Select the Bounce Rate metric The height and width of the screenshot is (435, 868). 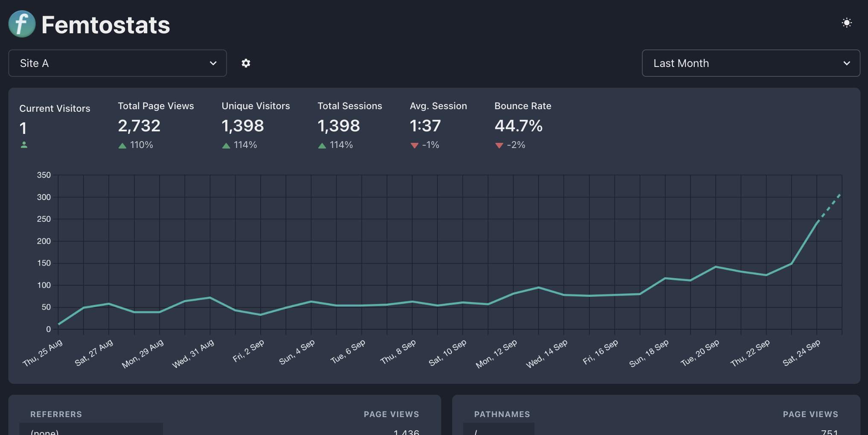[523, 126]
